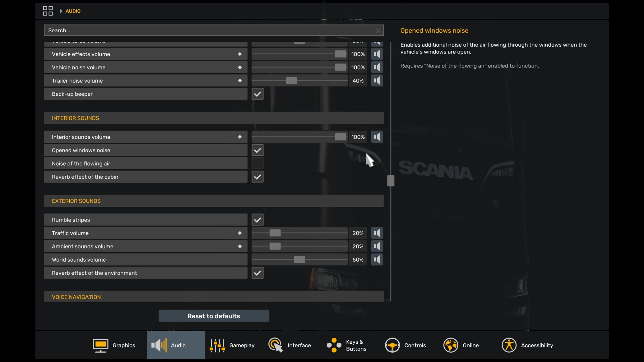The width and height of the screenshot is (644, 362).
Task: Click the Vehicle noise volume diamond marker
Action: 240,67
